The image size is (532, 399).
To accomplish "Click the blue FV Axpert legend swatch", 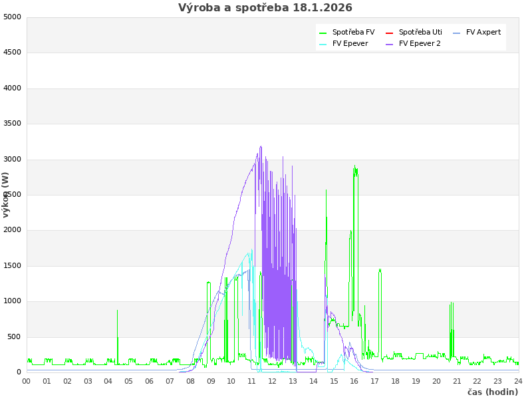I will click(x=457, y=33).
